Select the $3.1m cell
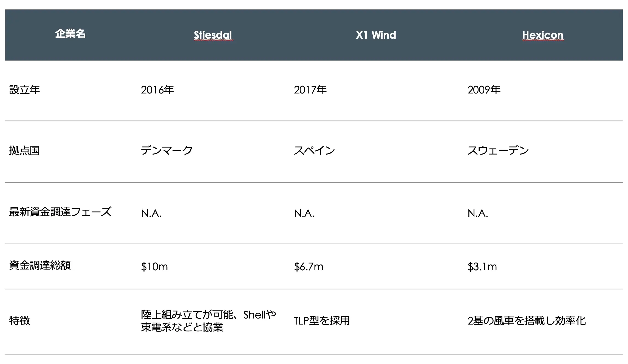Viewport: 628px width, 364px height. (482, 266)
